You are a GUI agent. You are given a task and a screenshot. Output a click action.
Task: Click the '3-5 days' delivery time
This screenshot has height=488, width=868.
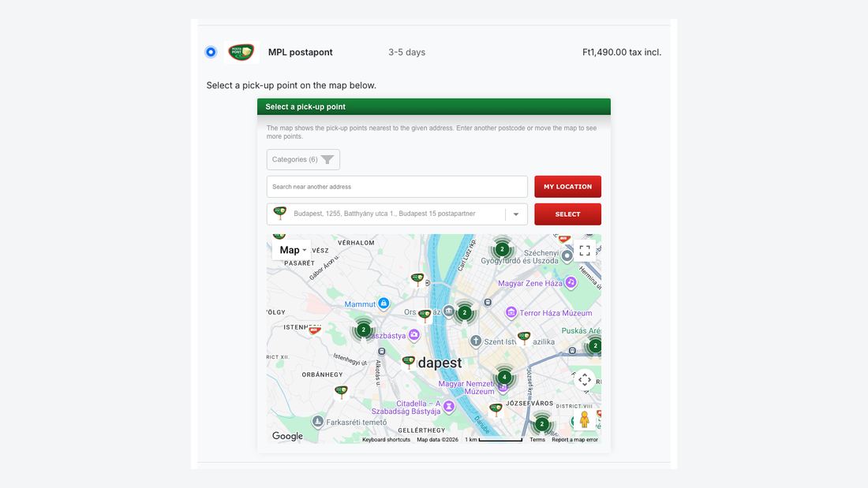(x=407, y=52)
